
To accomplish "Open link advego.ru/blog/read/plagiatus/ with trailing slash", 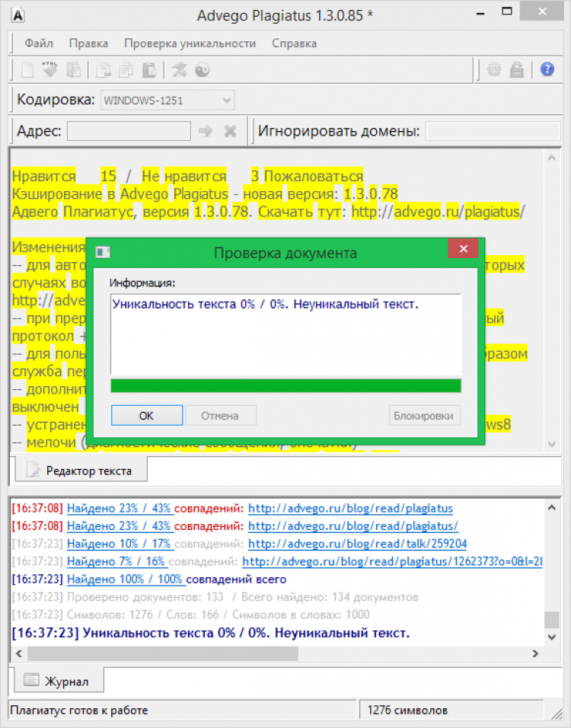I will (353, 526).
